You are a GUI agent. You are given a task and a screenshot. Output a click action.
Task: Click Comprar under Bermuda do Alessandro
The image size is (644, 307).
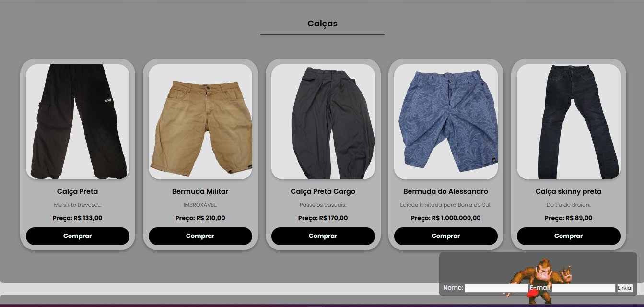(446, 236)
